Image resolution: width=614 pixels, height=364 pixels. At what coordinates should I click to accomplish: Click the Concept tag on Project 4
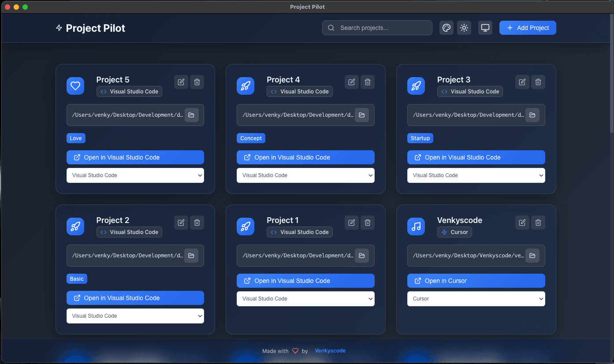[x=251, y=138]
